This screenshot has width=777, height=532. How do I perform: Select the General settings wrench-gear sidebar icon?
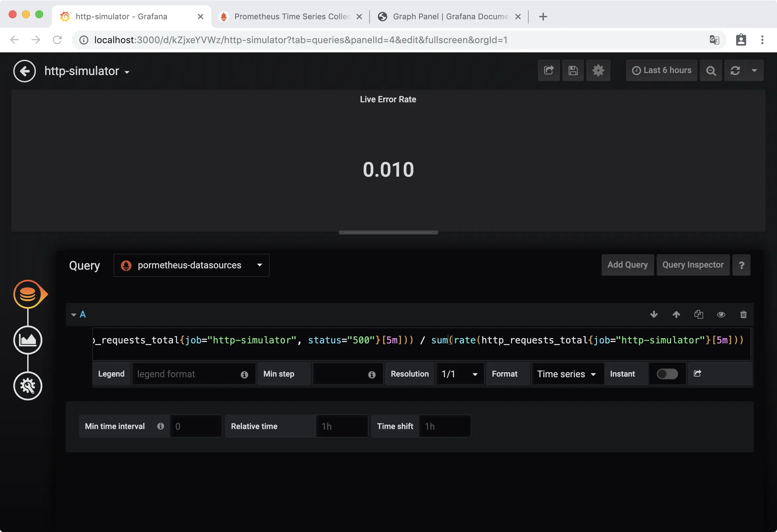click(28, 386)
